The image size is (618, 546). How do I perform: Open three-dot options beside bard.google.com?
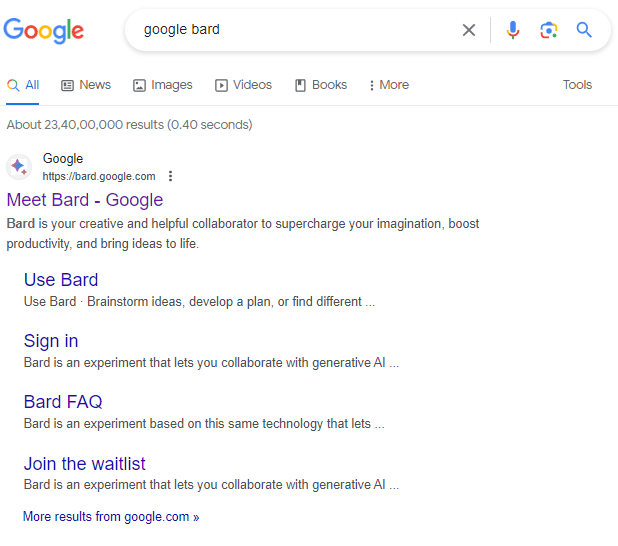pyautogui.click(x=171, y=176)
